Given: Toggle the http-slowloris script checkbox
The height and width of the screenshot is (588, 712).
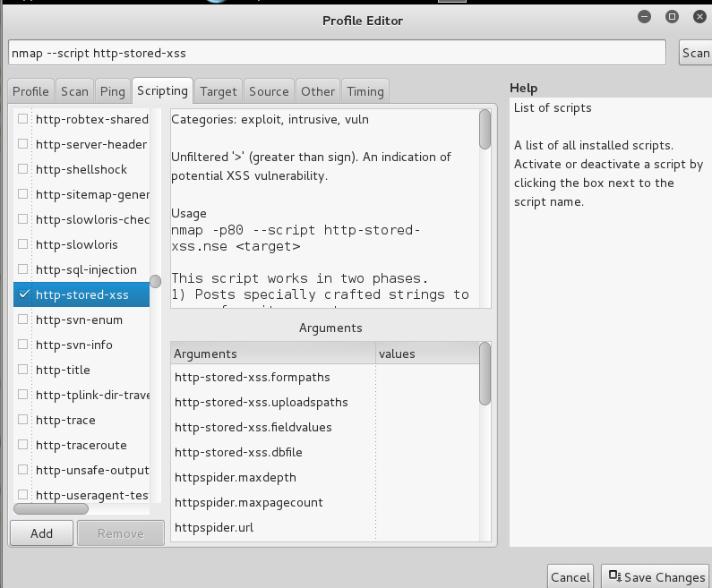Looking at the screenshot, I should (22, 244).
